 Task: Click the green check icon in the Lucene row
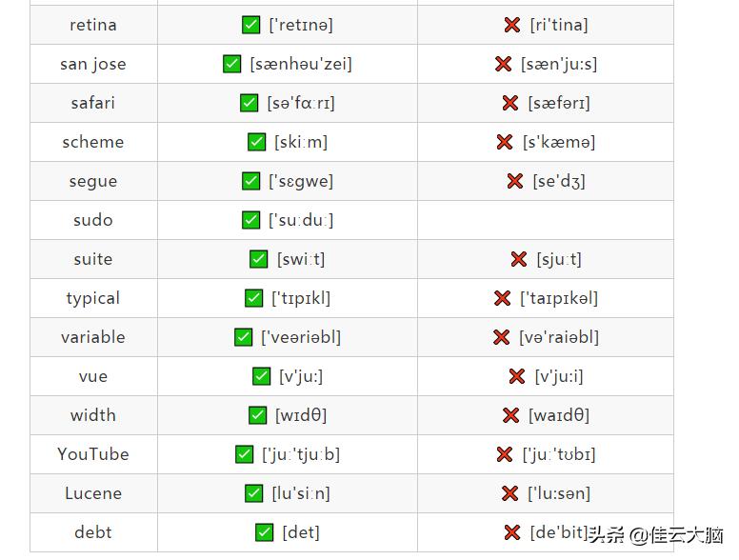point(253,493)
